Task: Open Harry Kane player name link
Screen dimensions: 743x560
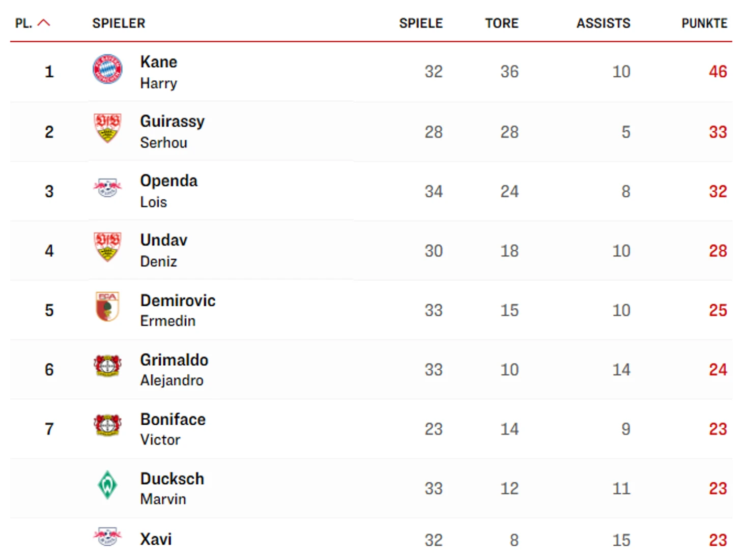Action: click(159, 72)
